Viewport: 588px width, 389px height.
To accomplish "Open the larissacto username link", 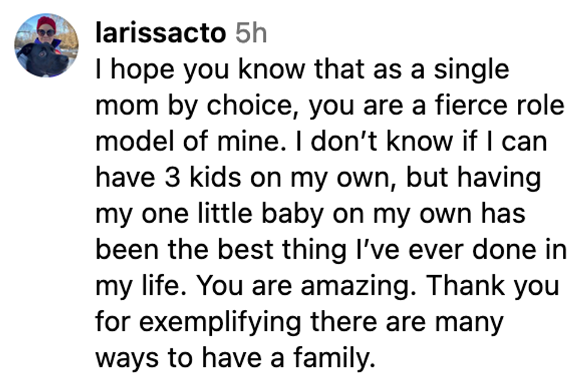I will coord(160,34).
